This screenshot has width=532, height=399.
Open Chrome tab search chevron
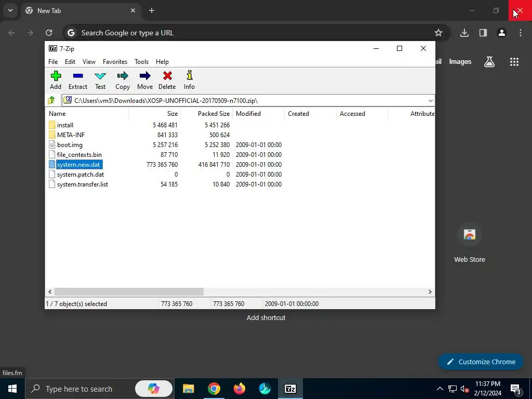(x=10, y=10)
